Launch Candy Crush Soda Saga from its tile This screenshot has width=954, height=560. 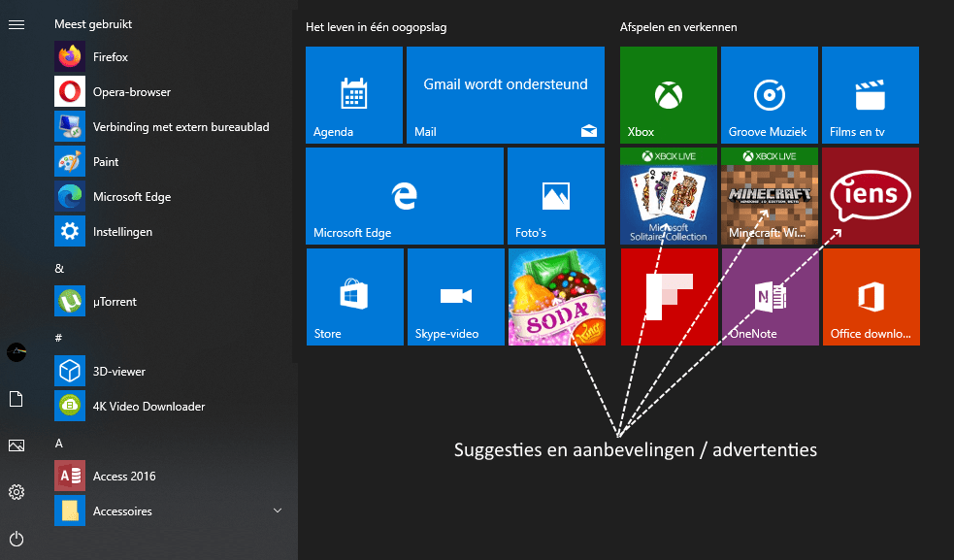coord(556,296)
